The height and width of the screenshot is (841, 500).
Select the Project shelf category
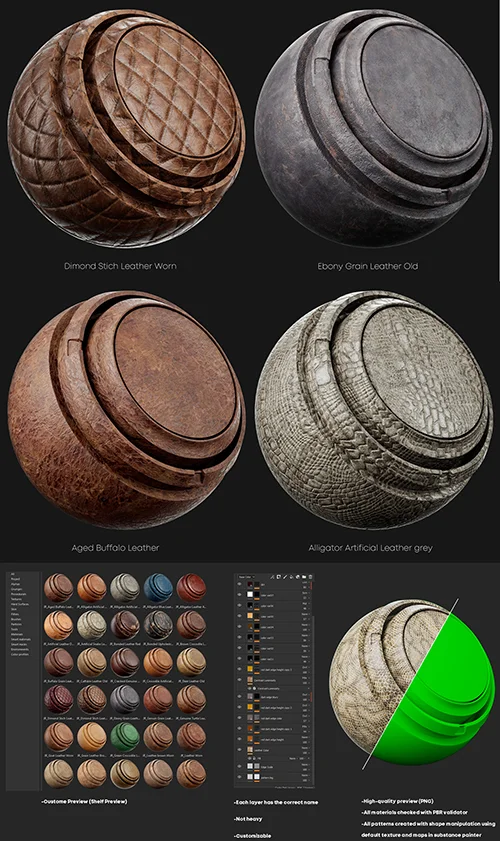16,579
